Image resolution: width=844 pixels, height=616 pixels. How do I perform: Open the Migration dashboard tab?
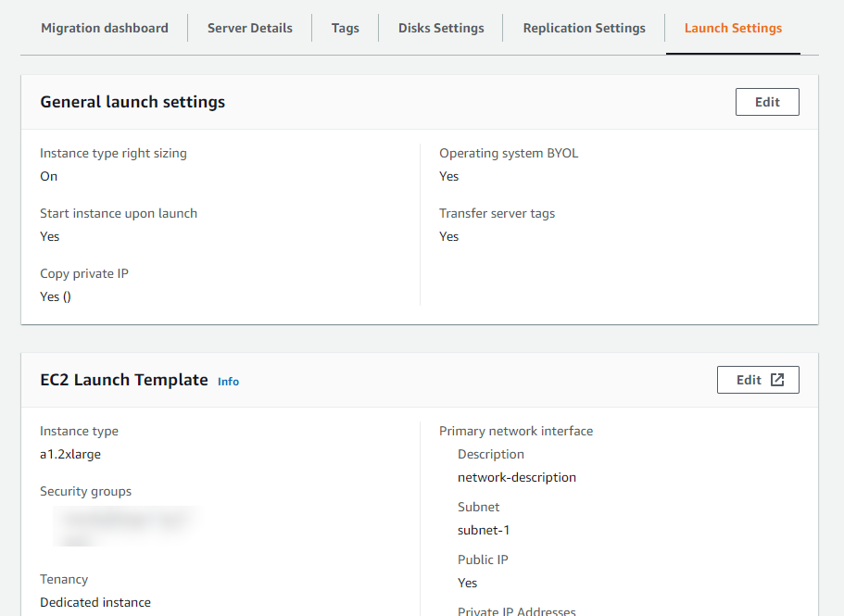[105, 28]
